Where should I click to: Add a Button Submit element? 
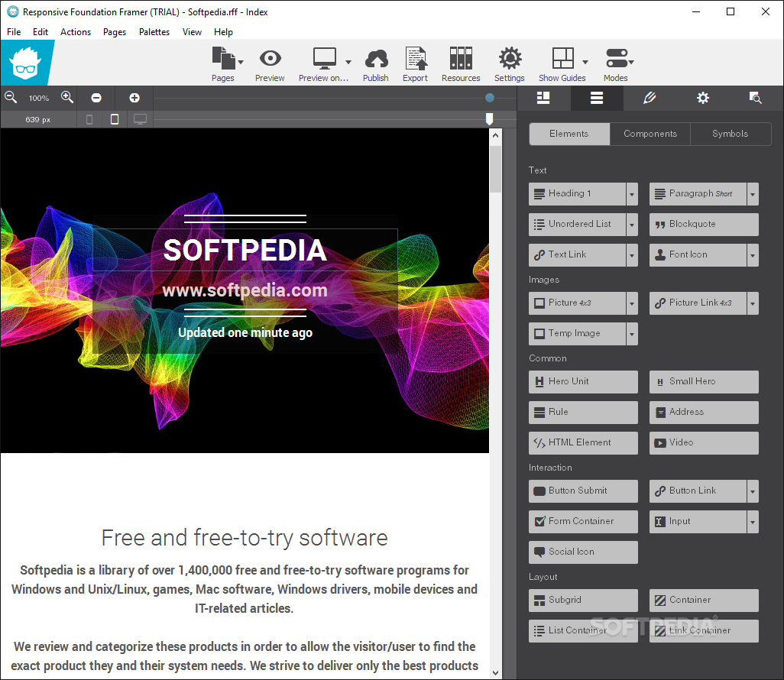click(583, 491)
